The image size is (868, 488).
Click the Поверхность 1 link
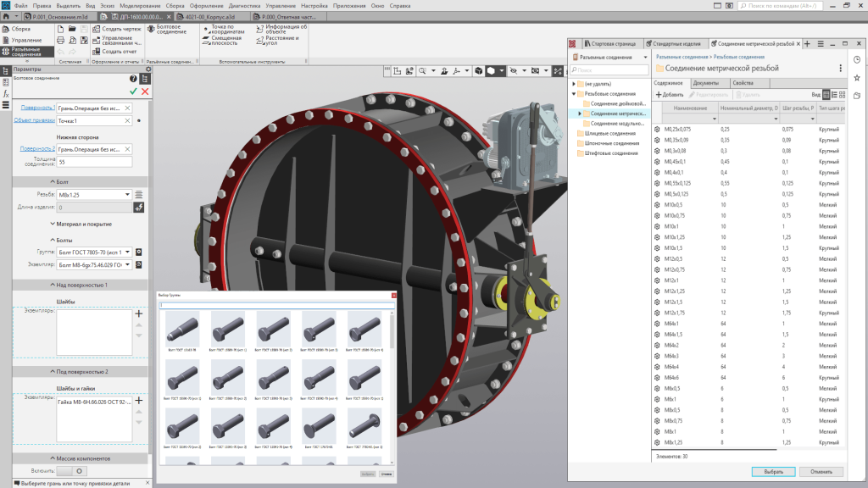coord(37,108)
